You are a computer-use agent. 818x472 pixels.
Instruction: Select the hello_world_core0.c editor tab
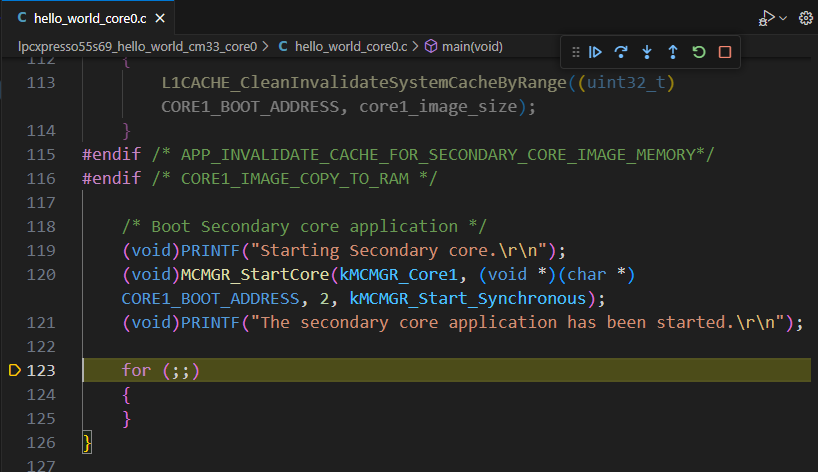90,18
